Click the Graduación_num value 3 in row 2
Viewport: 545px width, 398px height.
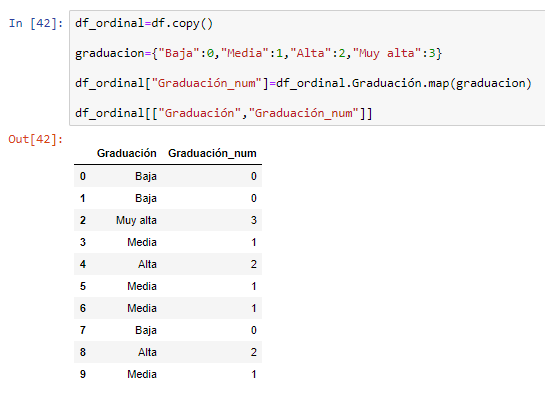(254, 220)
